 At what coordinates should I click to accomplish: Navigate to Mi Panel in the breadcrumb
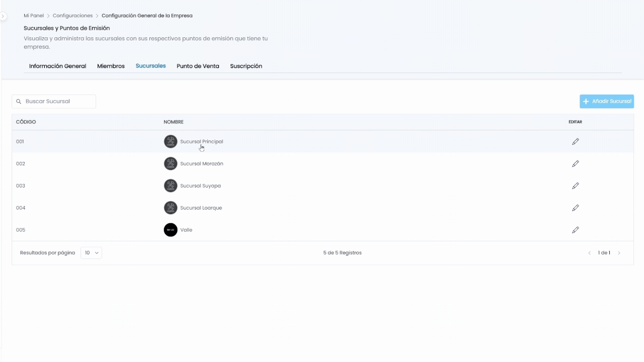pos(34,16)
